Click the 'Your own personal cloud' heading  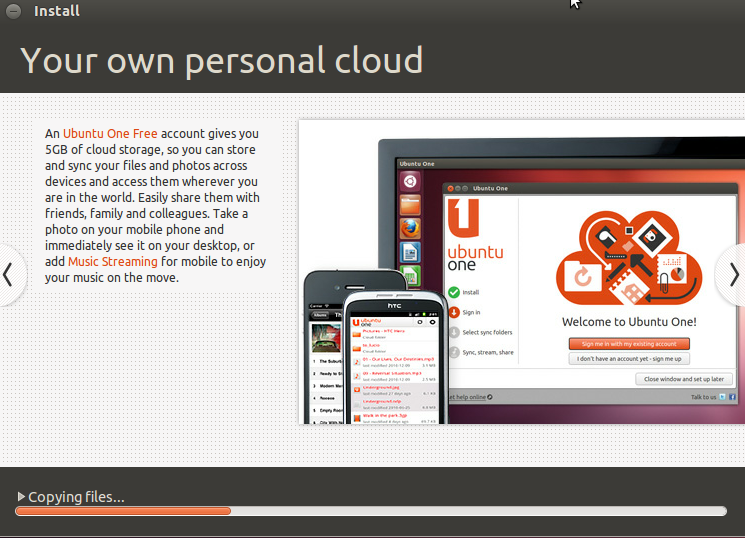[222, 61]
